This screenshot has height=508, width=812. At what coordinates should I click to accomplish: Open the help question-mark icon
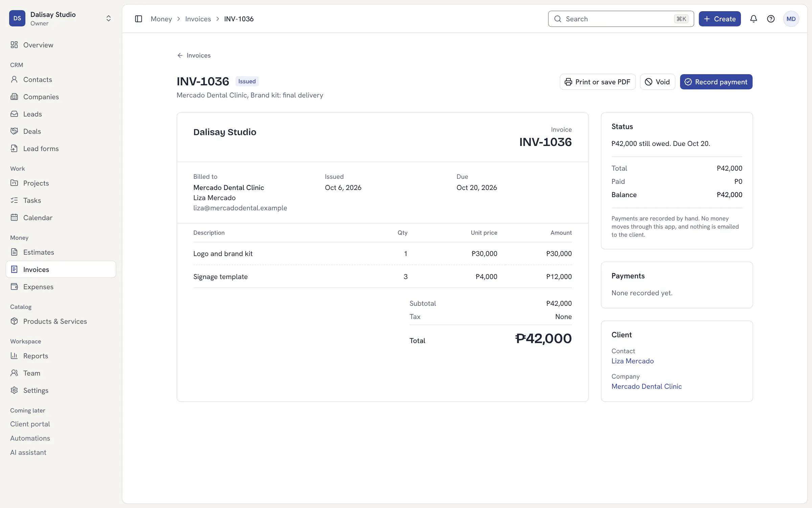coord(771,19)
